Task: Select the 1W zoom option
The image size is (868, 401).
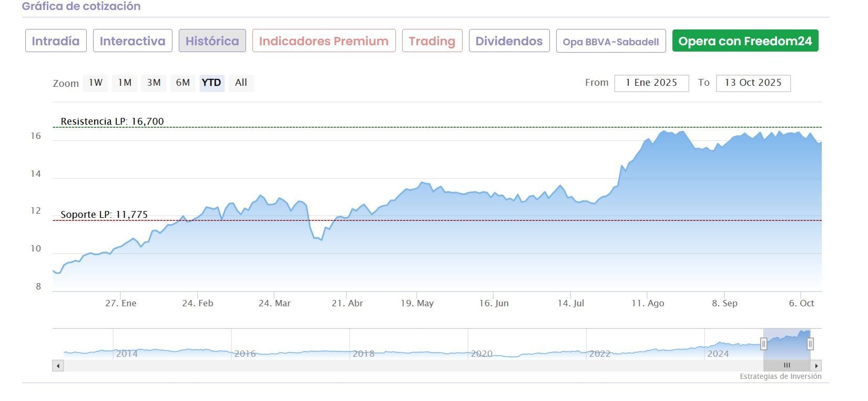Action: 95,83
